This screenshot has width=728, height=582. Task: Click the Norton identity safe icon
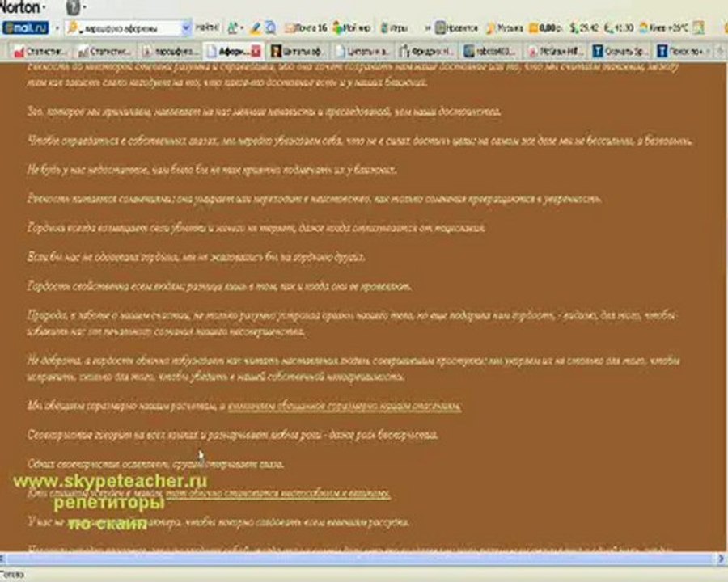[x=74, y=7]
